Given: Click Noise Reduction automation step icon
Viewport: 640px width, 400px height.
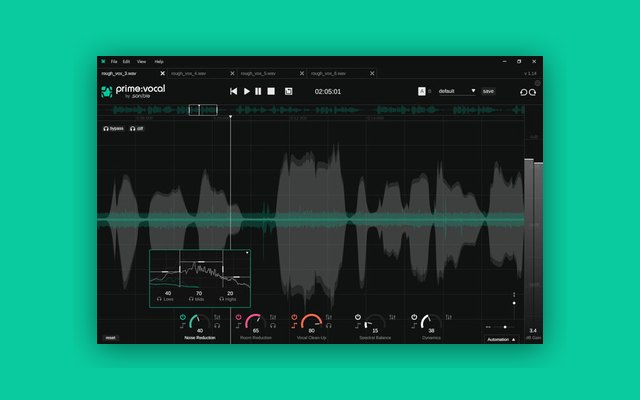Looking at the screenshot, I should [182, 326].
